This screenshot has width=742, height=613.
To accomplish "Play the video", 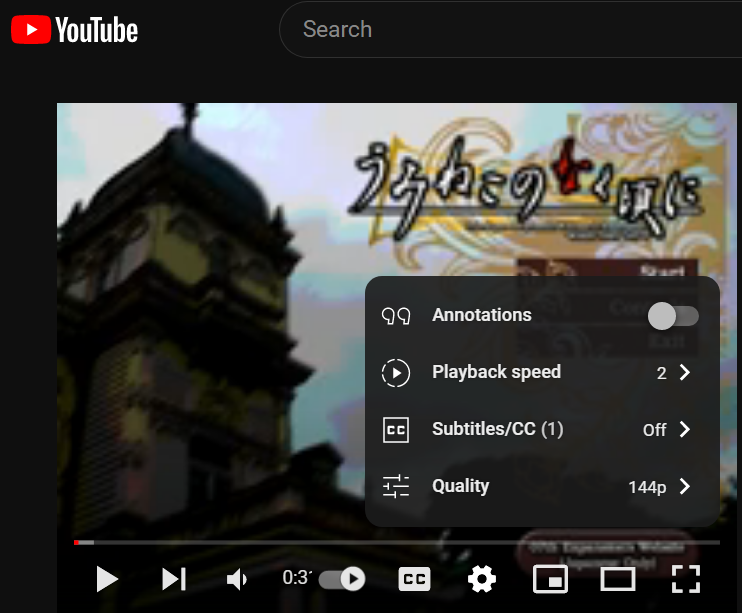I will point(106,579).
